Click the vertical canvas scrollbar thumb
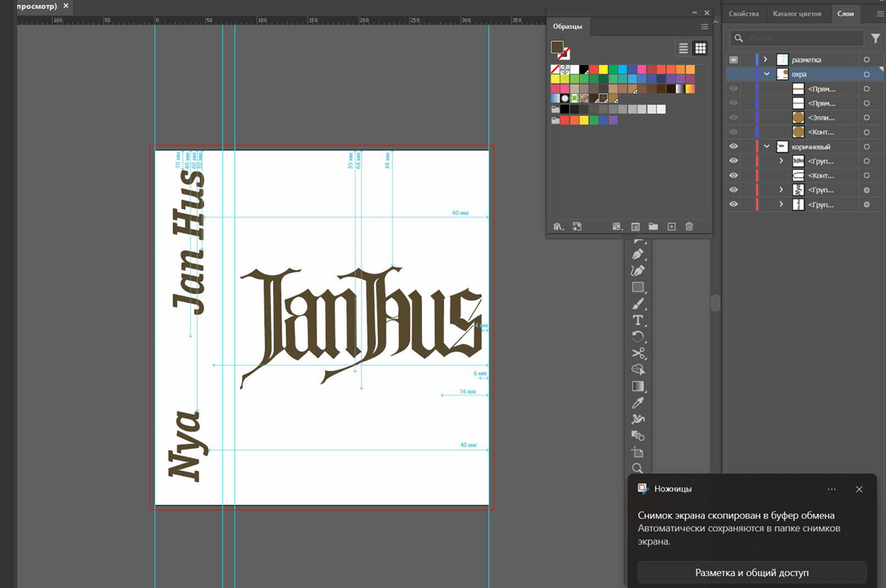Viewport: 886px width, 588px height. pyautogui.click(x=715, y=303)
